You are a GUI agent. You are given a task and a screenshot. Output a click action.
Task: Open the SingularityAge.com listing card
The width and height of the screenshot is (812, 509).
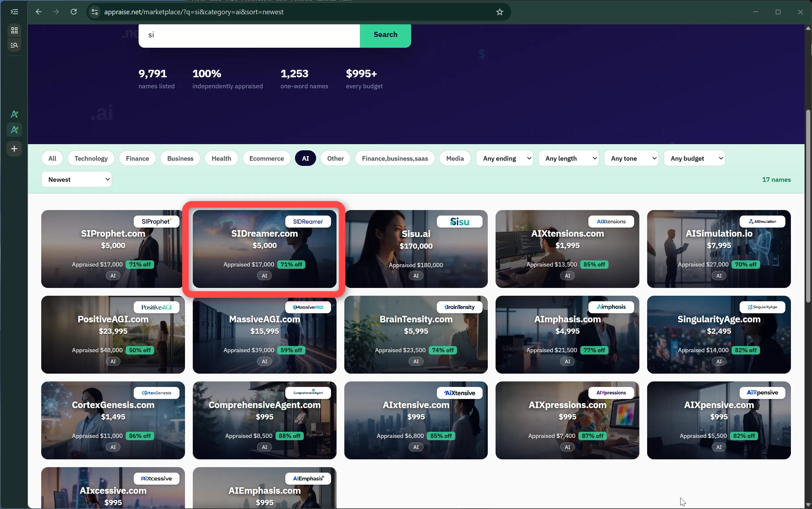[719, 335]
